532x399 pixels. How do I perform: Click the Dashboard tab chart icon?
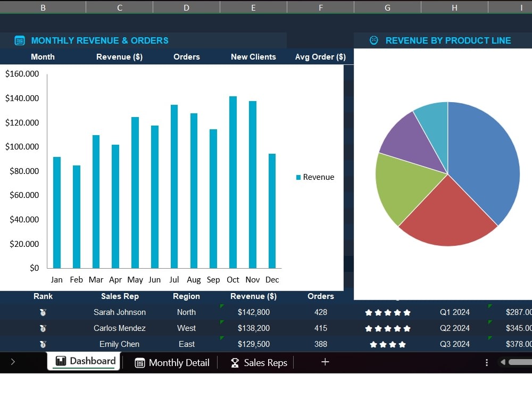point(61,361)
